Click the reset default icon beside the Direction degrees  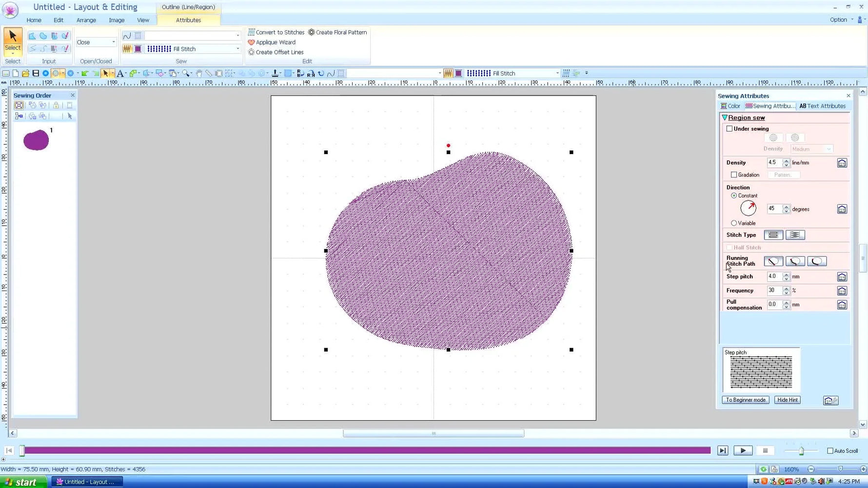tap(842, 209)
